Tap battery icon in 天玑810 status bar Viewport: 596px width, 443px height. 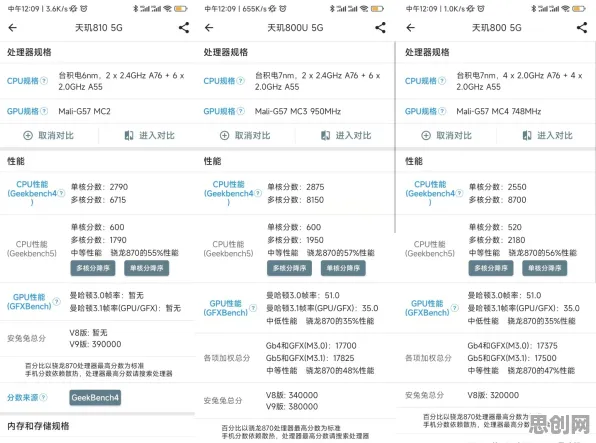[181, 8]
